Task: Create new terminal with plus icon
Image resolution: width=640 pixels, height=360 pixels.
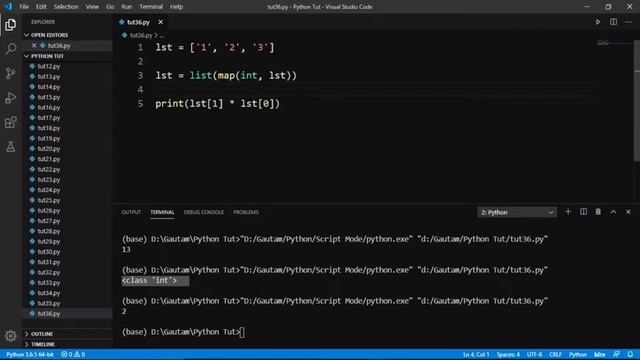Action: (568, 212)
